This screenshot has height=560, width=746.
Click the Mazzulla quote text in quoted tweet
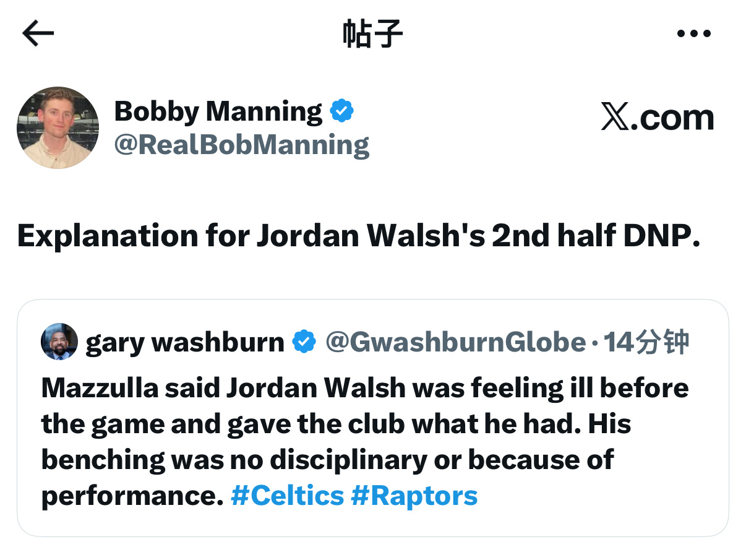[364, 424]
